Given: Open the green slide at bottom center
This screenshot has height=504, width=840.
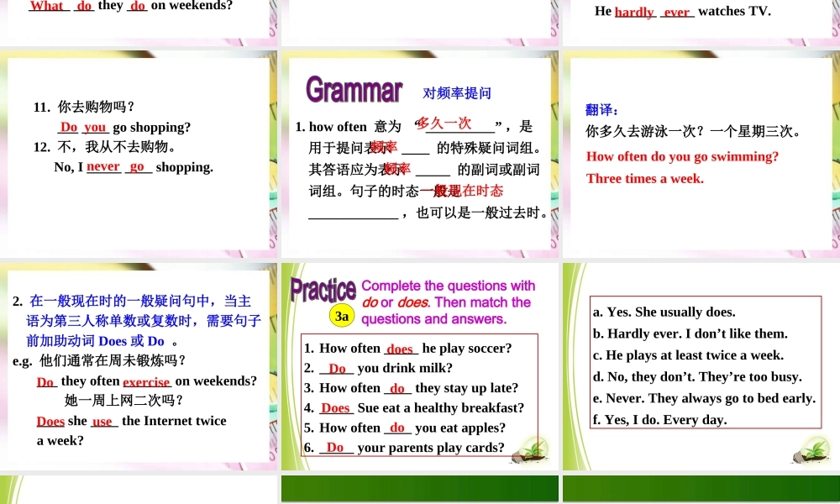Looking at the screenshot, I should (x=420, y=489).
